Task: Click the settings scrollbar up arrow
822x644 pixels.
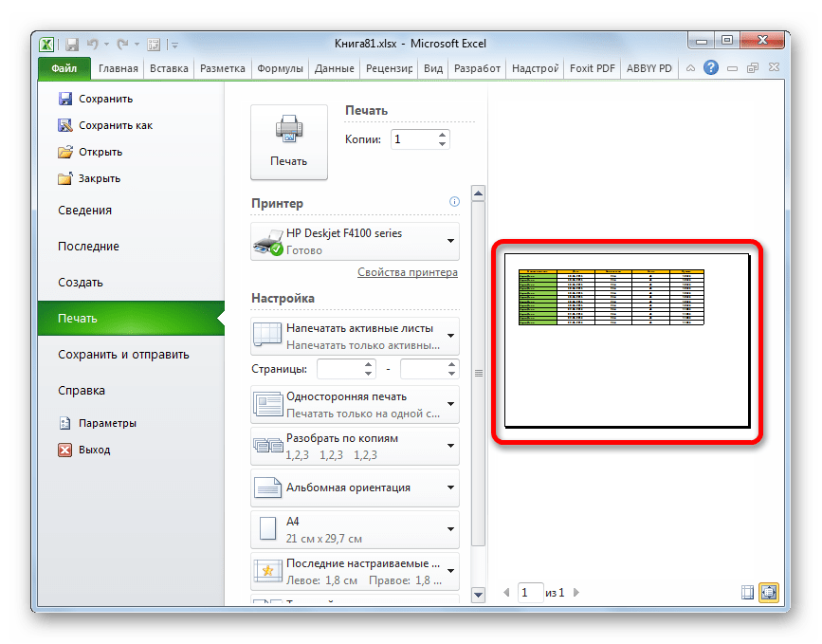Action: 478,193
